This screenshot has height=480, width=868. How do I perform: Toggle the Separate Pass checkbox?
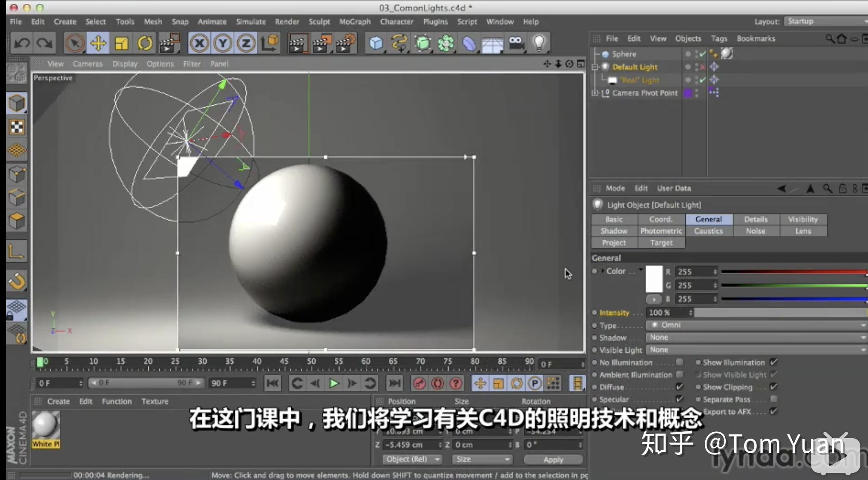point(773,399)
